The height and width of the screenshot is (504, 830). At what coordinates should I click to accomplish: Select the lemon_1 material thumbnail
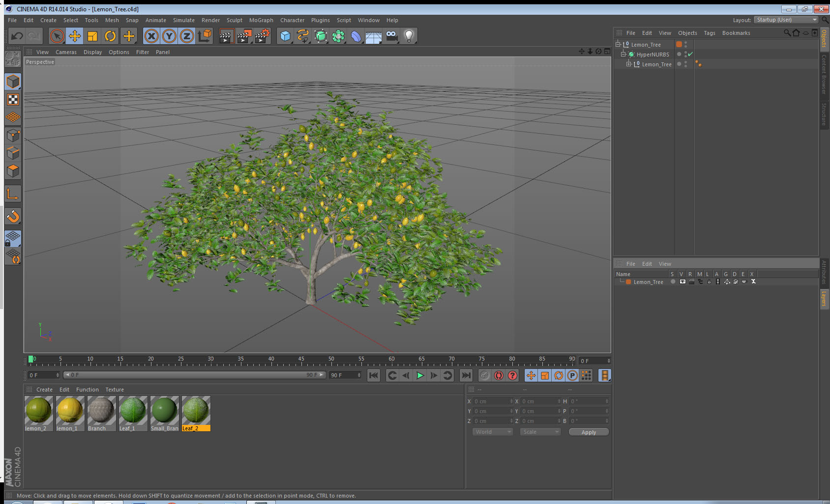coord(70,414)
